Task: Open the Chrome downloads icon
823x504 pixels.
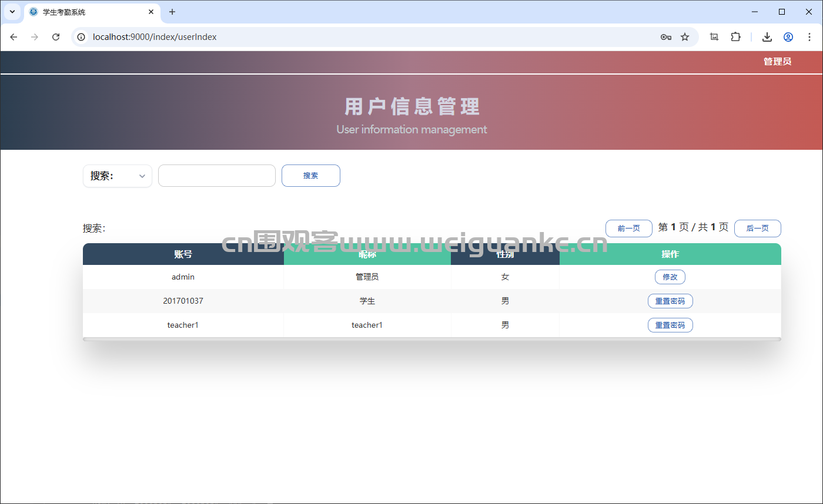Action: point(767,37)
